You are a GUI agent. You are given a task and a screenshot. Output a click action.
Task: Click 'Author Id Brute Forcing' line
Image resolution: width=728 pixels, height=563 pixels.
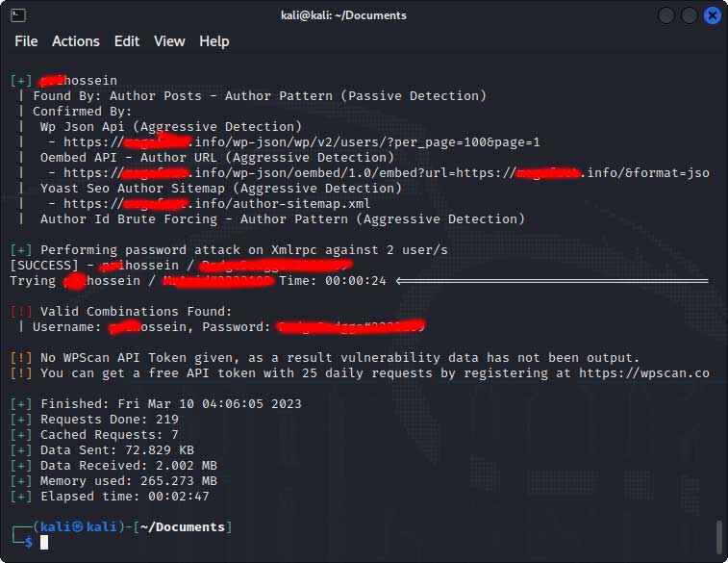283,218
